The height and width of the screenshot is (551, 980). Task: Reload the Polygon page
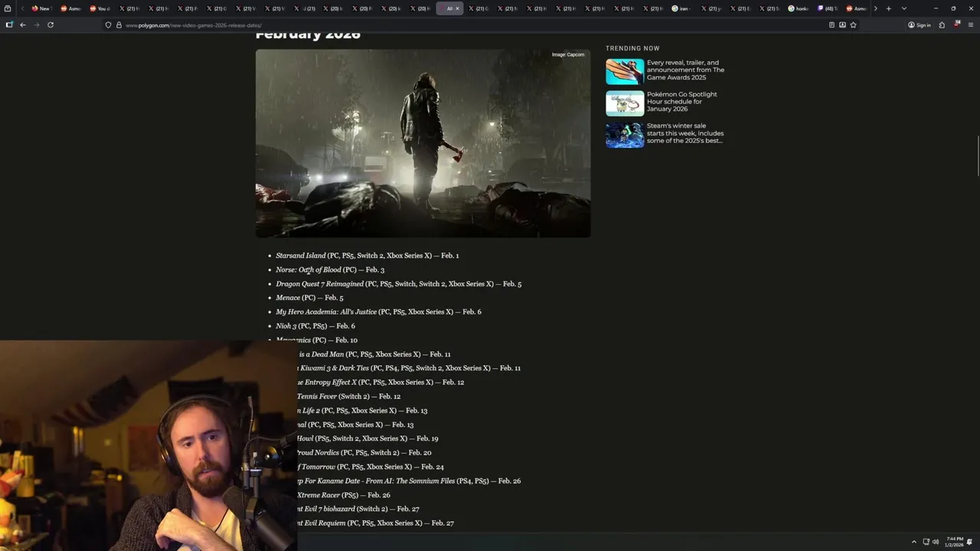51,24
